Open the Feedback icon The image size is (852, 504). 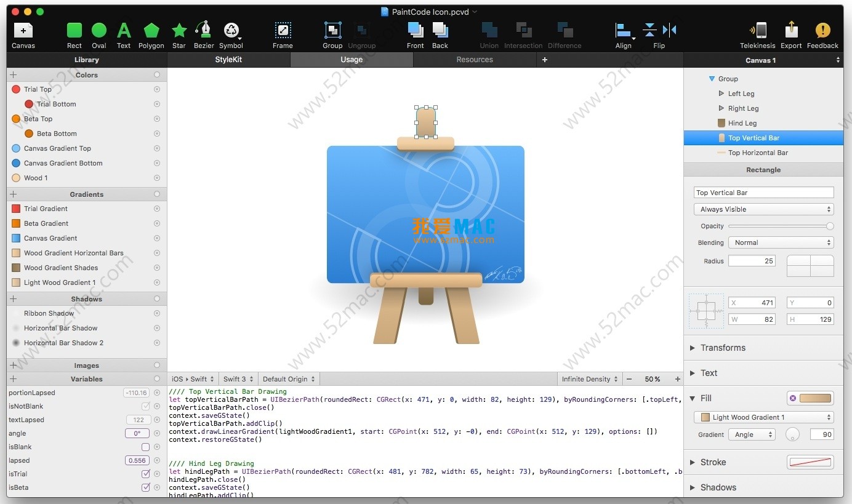click(x=822, y=30)
